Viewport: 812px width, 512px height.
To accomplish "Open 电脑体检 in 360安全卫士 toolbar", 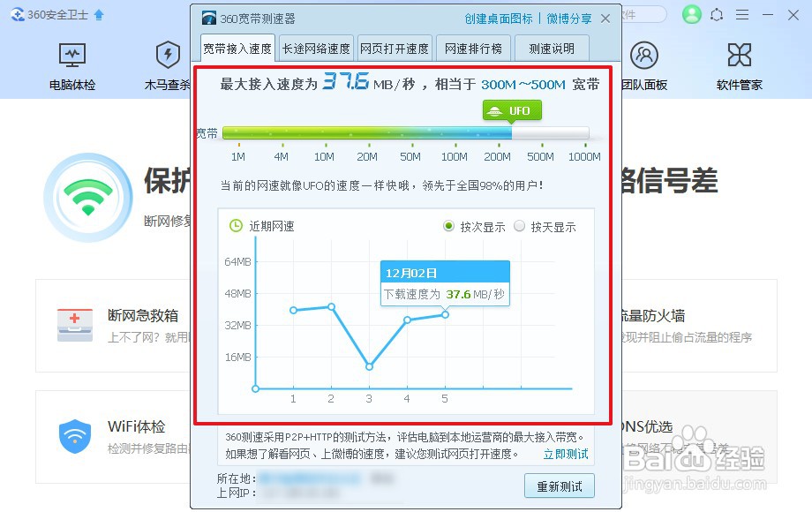I will pyautogui.click(x=72, y=65).
